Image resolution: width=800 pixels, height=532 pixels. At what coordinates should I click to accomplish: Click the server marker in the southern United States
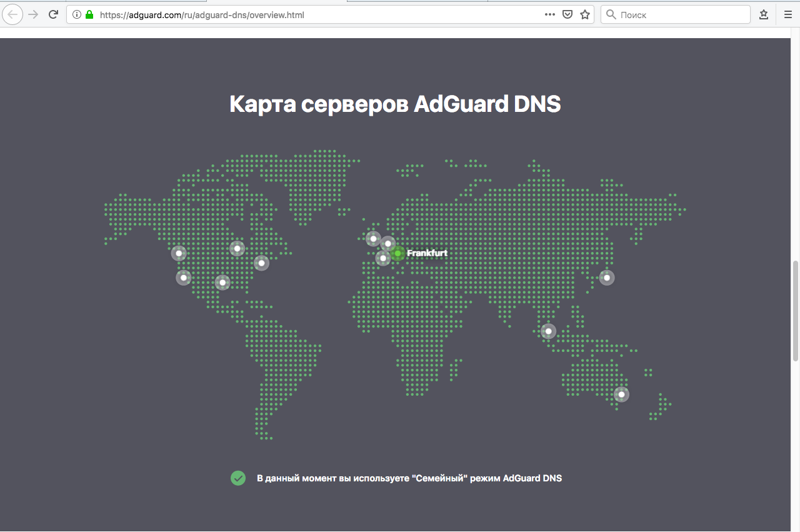click(222, 283)
